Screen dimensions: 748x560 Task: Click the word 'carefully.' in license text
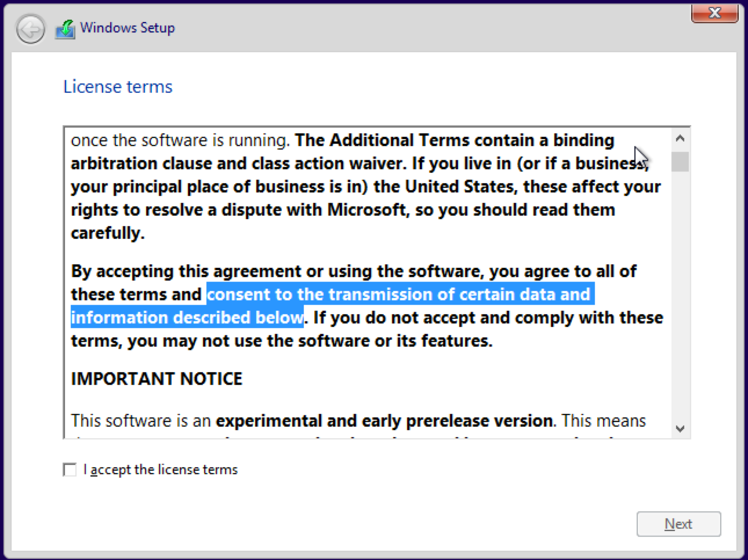point(107,233)
